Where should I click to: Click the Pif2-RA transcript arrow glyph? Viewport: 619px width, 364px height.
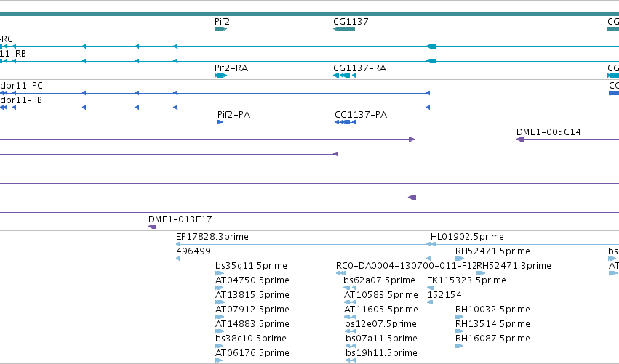[x=220, y=76]
